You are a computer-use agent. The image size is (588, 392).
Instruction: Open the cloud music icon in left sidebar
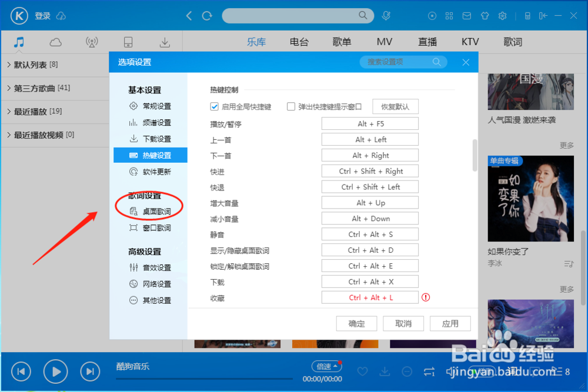click(55, 42)
